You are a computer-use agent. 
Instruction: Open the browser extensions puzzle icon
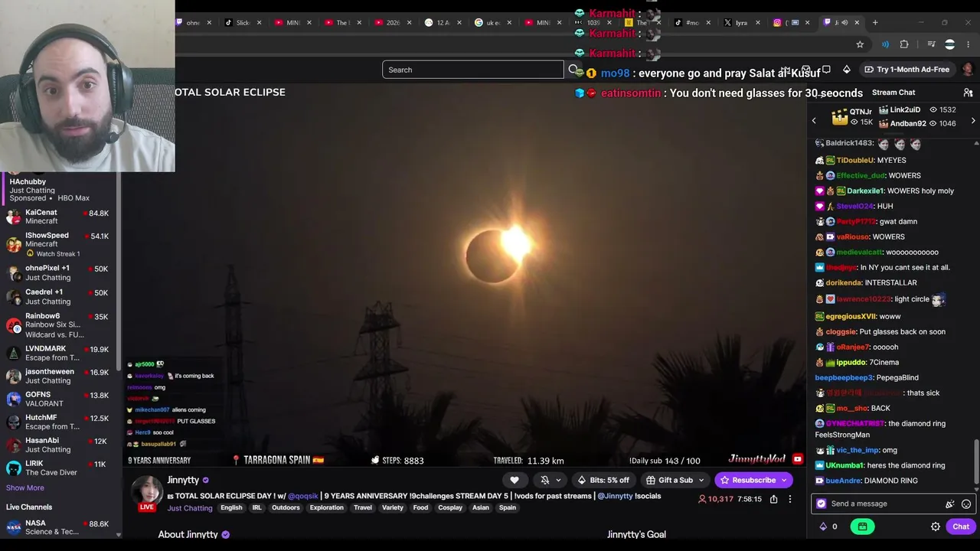coord(904,44)
